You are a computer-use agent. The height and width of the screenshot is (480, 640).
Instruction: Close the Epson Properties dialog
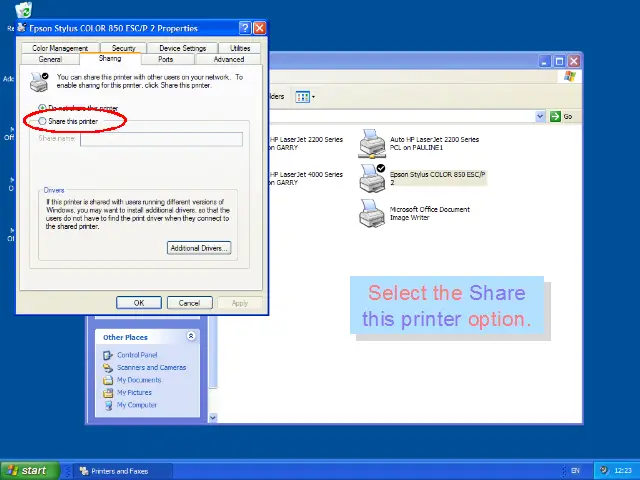(260, 28)
